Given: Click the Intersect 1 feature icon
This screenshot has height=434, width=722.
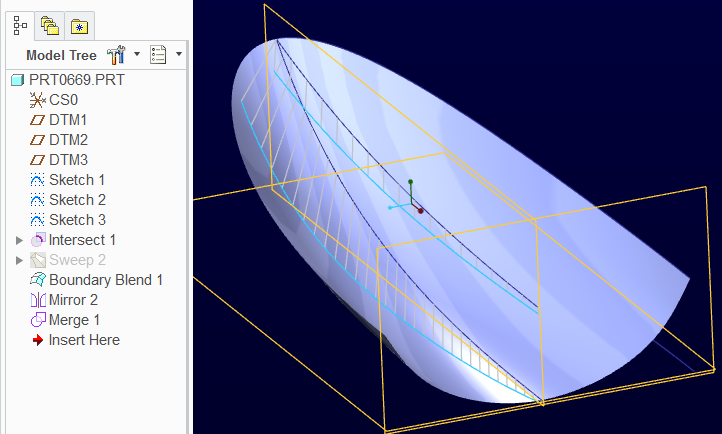Looking at the screenshot, I should click(x=38, y=240).
